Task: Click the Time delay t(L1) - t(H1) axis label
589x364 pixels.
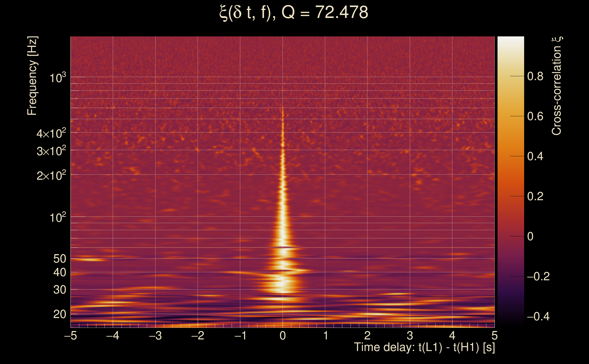Action: 424,347
